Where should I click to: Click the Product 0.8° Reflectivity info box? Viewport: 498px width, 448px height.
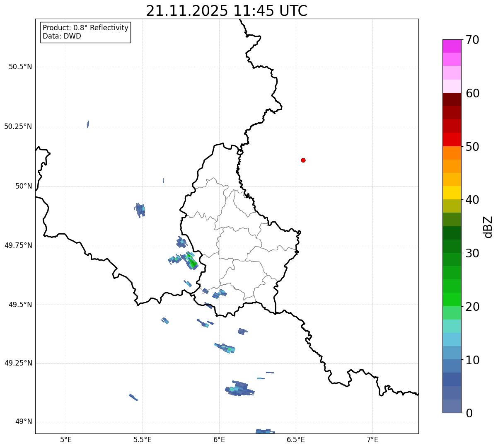[85, 32]
